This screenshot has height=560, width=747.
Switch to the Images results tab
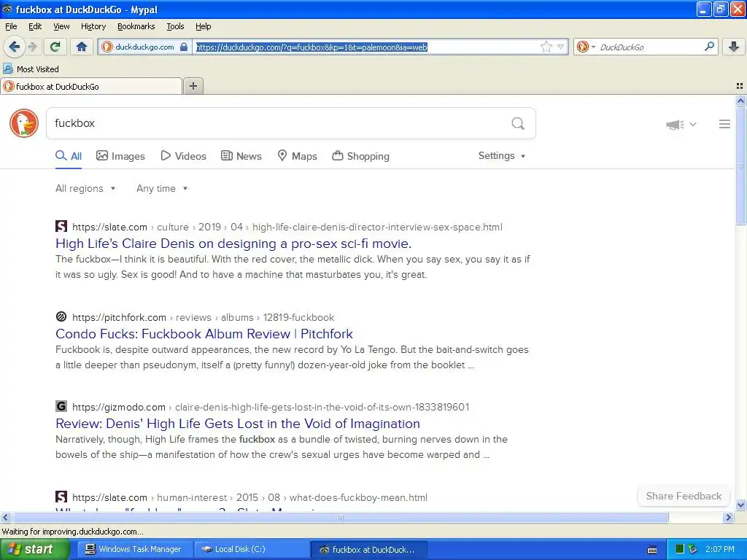(120, 156)
